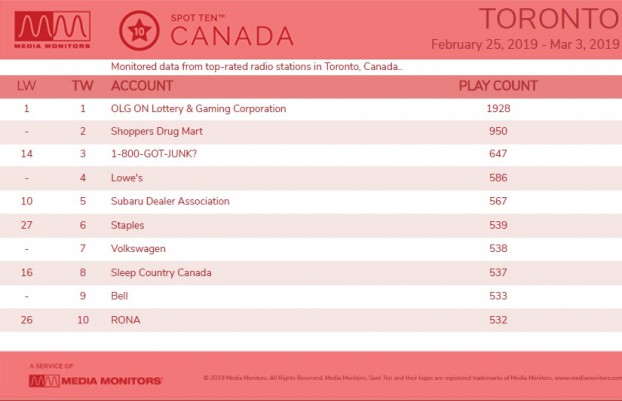
Task: Click the 1-800-GOT-JUNK? account name
Action: pos(154,153)
